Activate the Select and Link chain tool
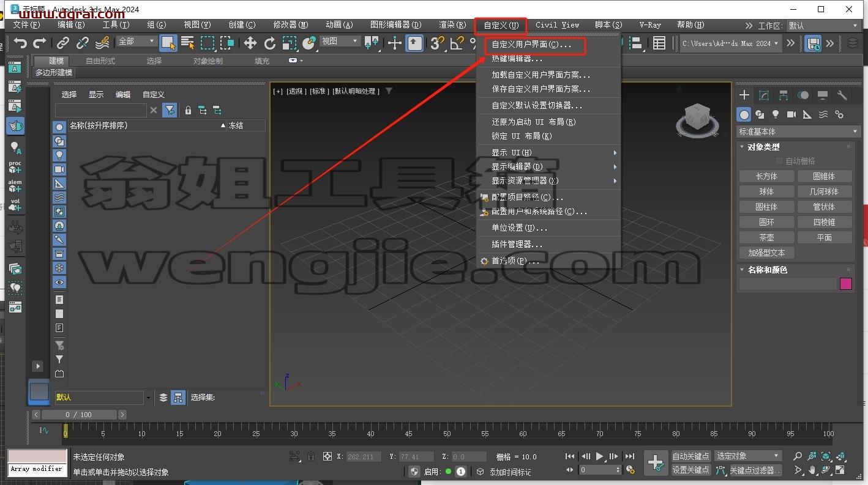This screenshot has height=485, width=868. coord(63,43)
